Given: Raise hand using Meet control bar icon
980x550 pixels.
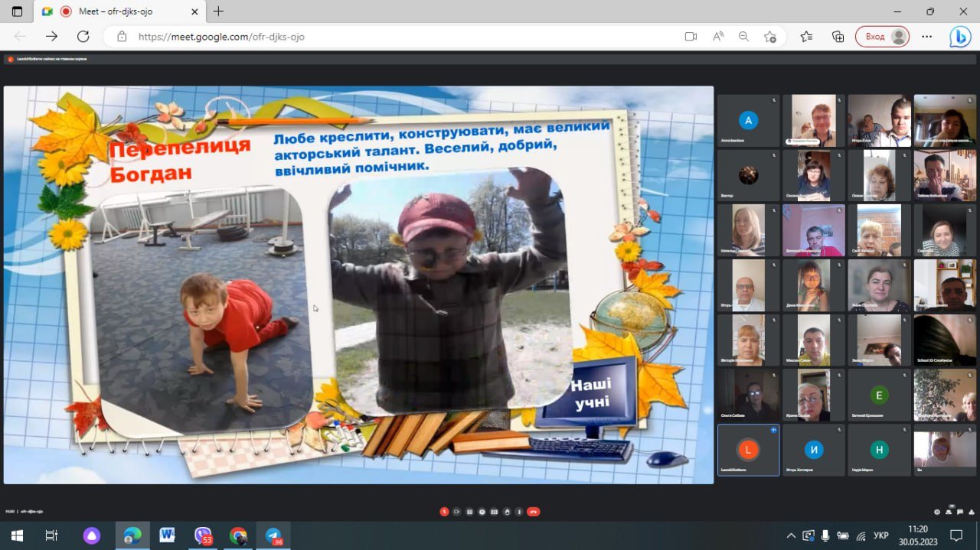Looking at the screenshot, I should (507, 512).
